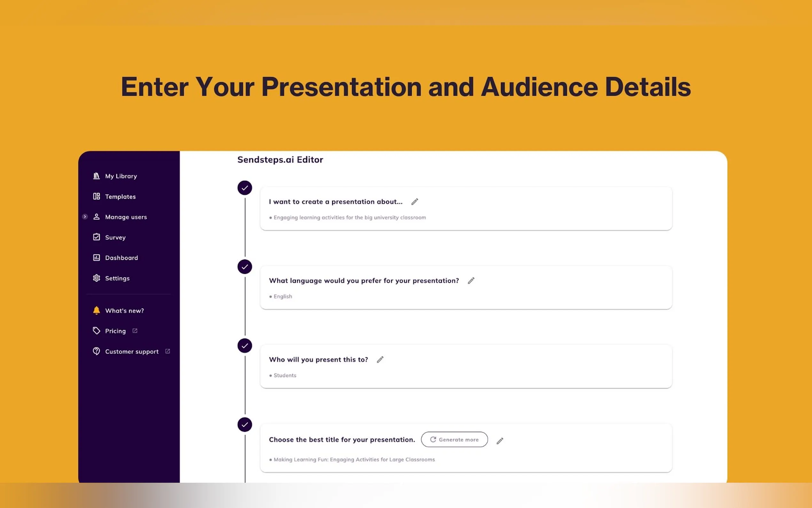
Task: Select the Students audience answer text
Action: [285, 375]
